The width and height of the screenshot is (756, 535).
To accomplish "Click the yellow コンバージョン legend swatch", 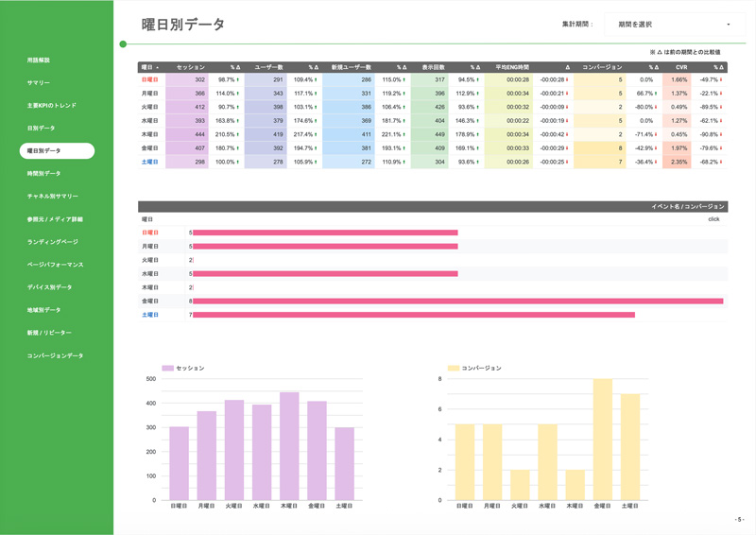I will point(454,368).
